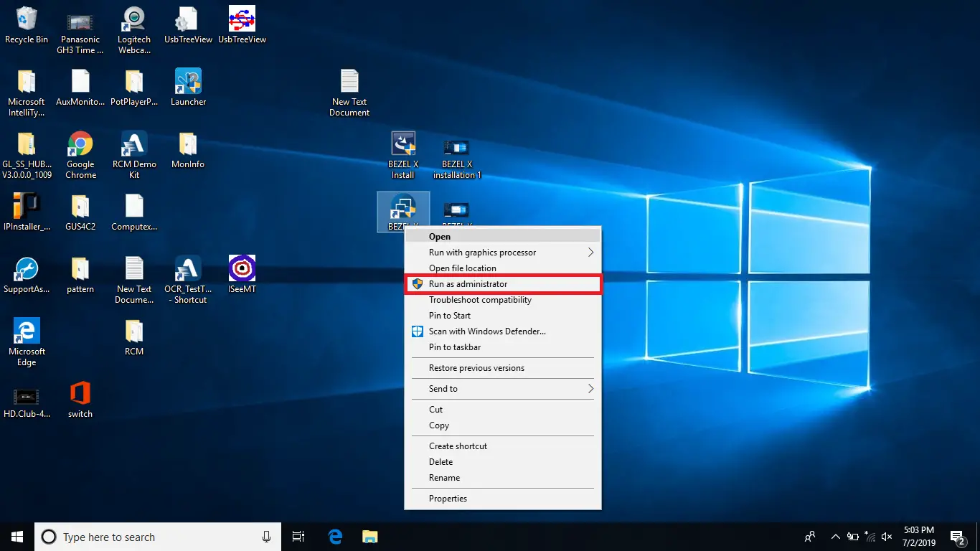
Task: Show hidden icons in the system tray
Action: coord(834,537)
